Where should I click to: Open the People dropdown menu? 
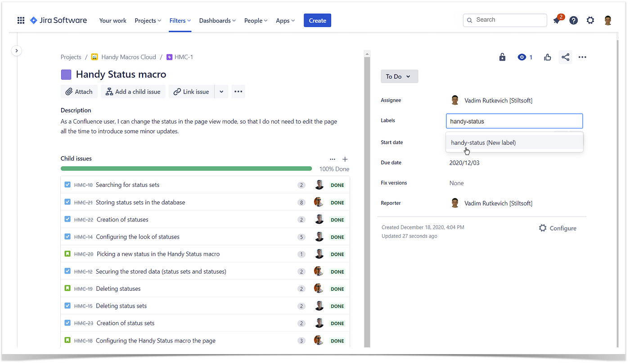point(256,21)
